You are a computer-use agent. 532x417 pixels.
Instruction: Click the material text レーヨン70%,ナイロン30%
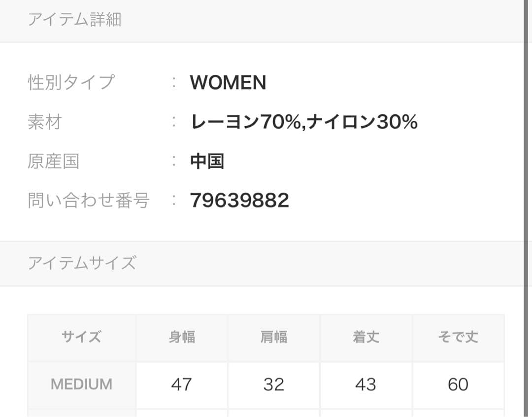coord(303,122)
